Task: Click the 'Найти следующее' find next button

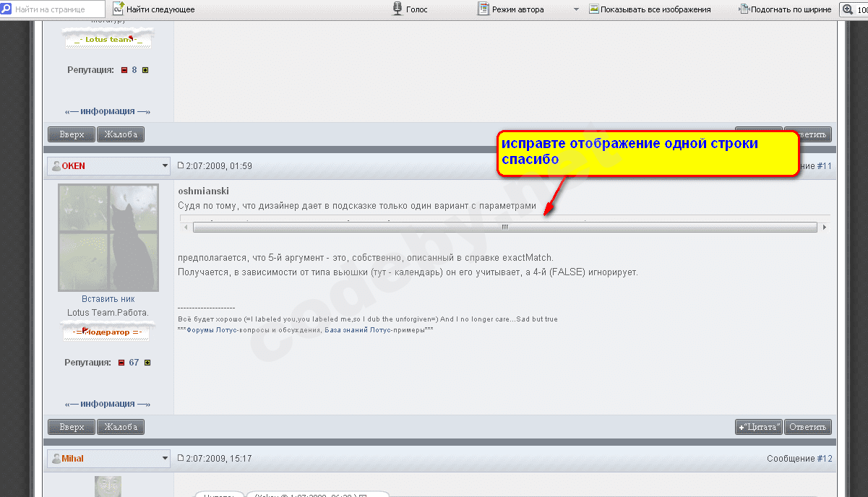Action: [x=154, y=9]
